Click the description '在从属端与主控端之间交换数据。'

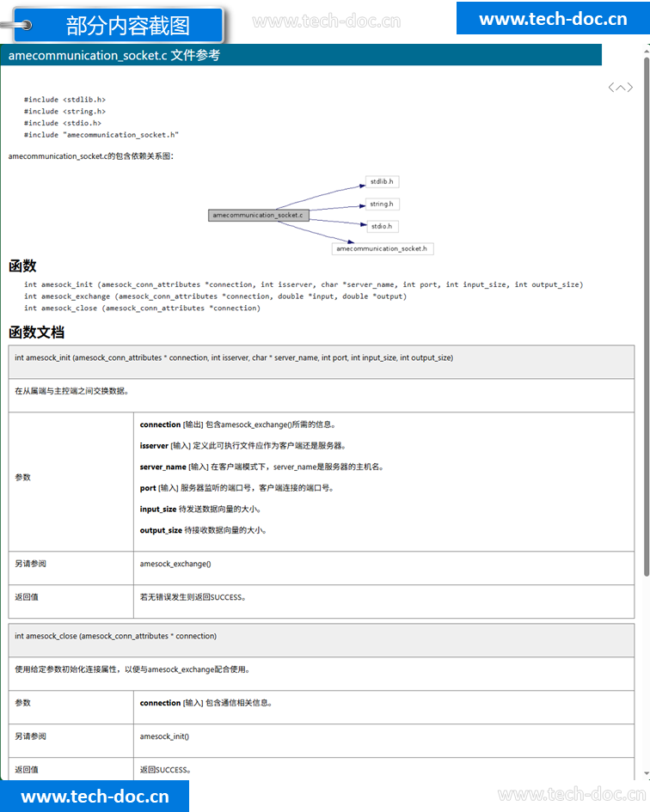72,391
